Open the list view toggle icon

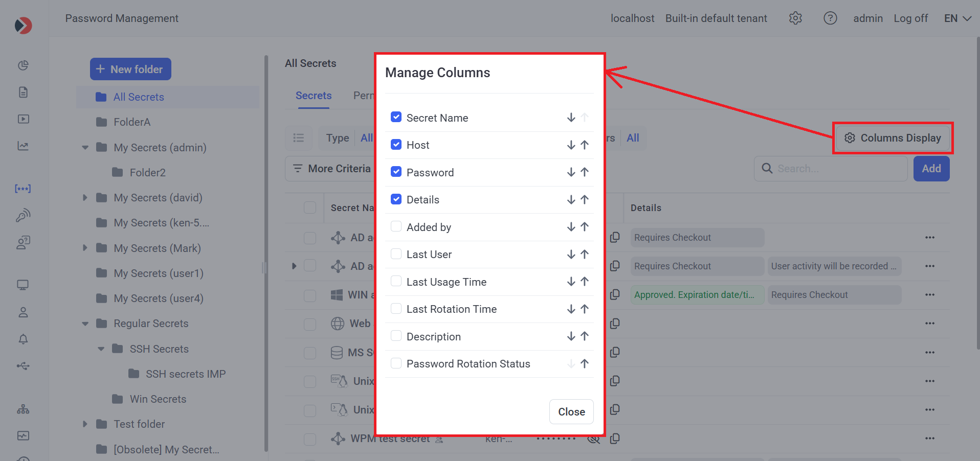pos(299,138)
